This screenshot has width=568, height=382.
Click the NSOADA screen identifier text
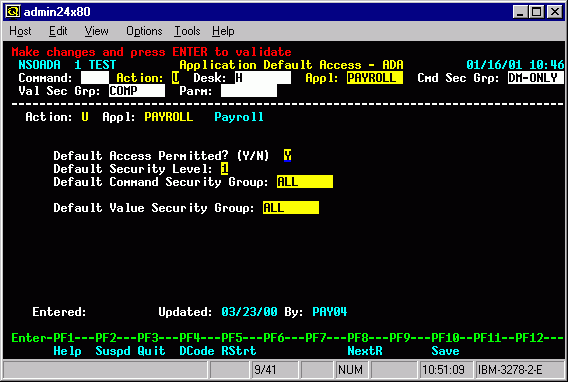pos(39,65)
